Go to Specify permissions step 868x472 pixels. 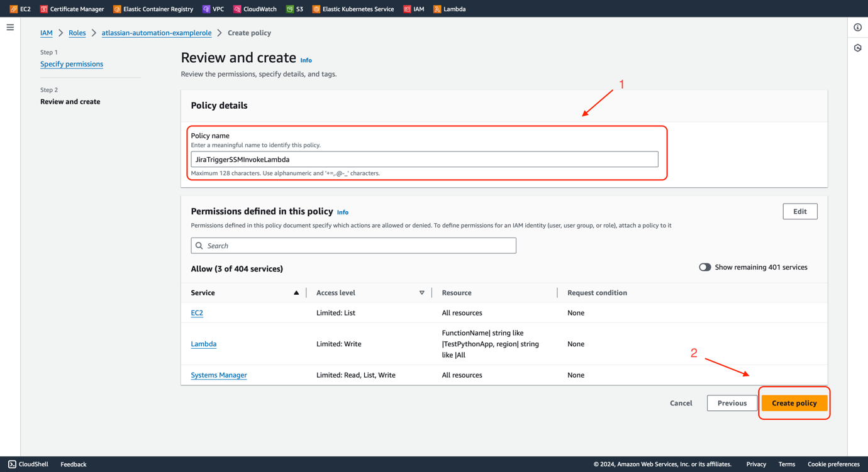click(72, 64)
